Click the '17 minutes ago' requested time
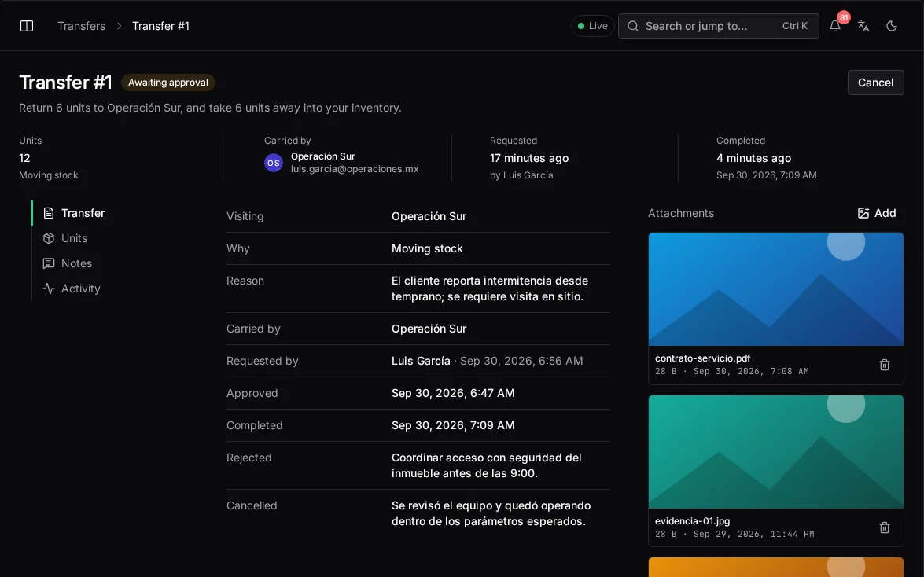924x577 pixels. click(529, 158)
